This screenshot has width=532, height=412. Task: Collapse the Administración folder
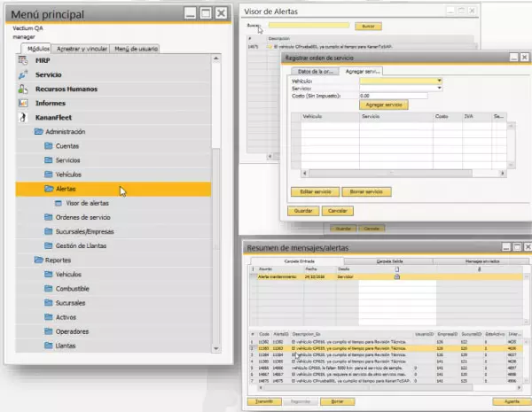point(38,131)
